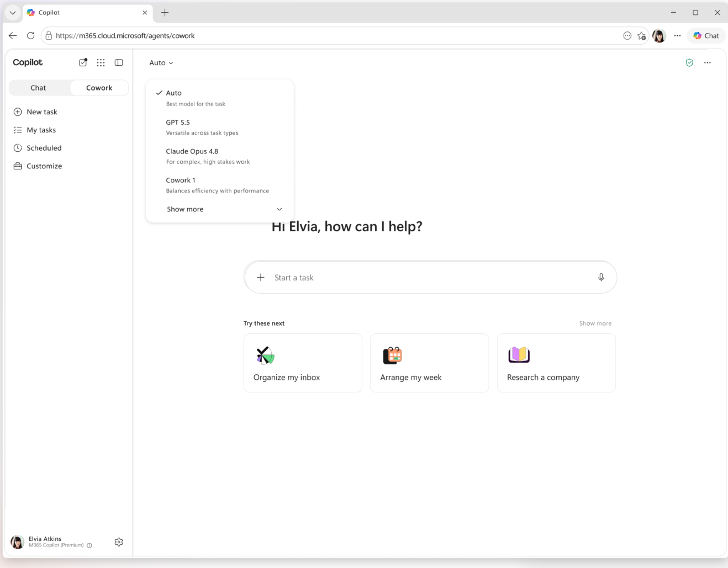The image size is (728, 568).
Task: Click the green shield protection icon
Action: (x=689, y=63)
